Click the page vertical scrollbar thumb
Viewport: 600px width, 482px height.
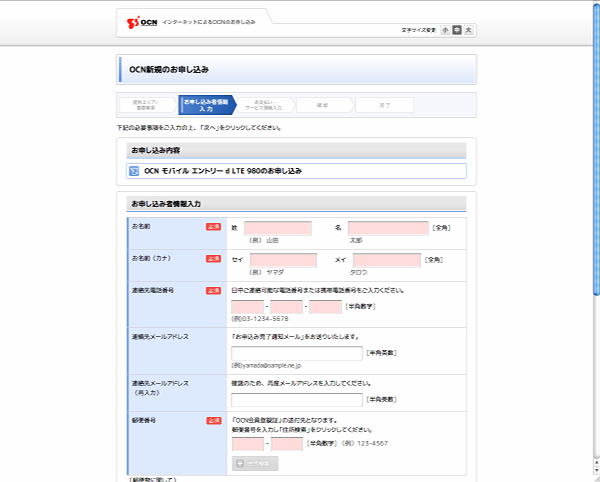[x=596, y=149]
